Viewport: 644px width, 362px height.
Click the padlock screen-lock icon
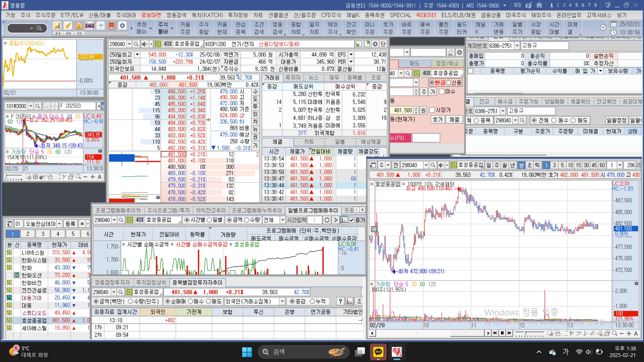coord(78,26)
